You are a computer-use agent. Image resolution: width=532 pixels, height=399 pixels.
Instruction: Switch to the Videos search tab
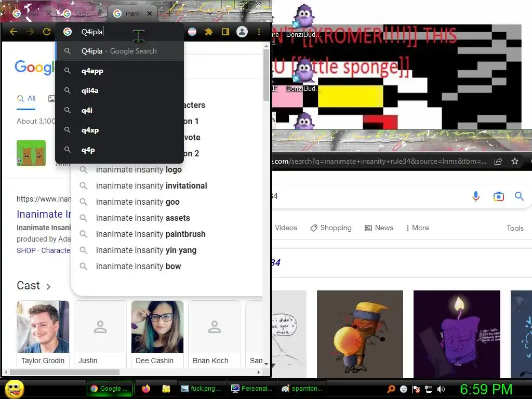[x=286, y=228]
